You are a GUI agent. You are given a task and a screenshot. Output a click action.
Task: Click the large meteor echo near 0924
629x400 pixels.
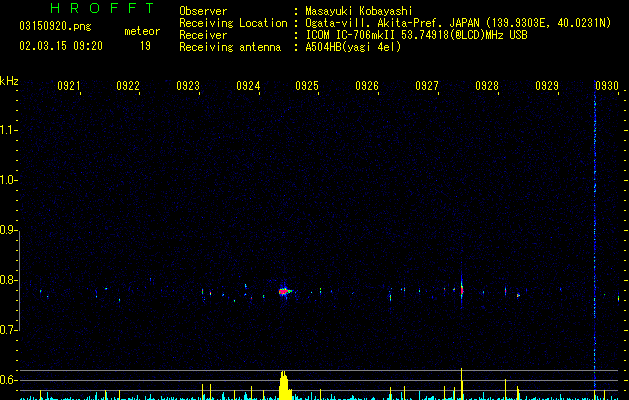(284, 291)
